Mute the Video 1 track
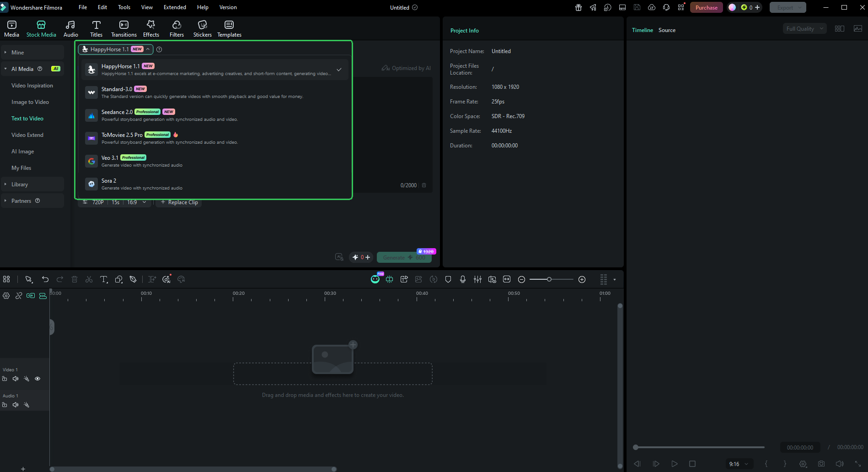Image resolution: width=868 pixels, height=472 pixels. pyautogui.click(x=16, y=379)
